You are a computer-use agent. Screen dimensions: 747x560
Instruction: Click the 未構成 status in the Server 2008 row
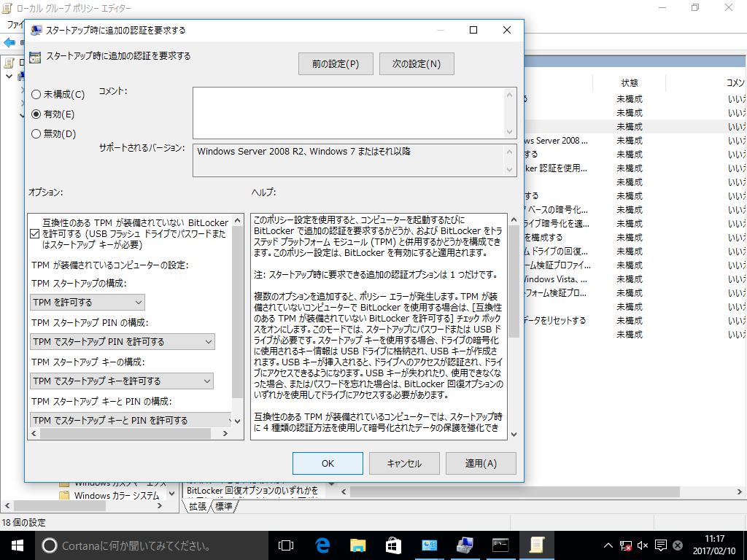[x=630, y=141]
